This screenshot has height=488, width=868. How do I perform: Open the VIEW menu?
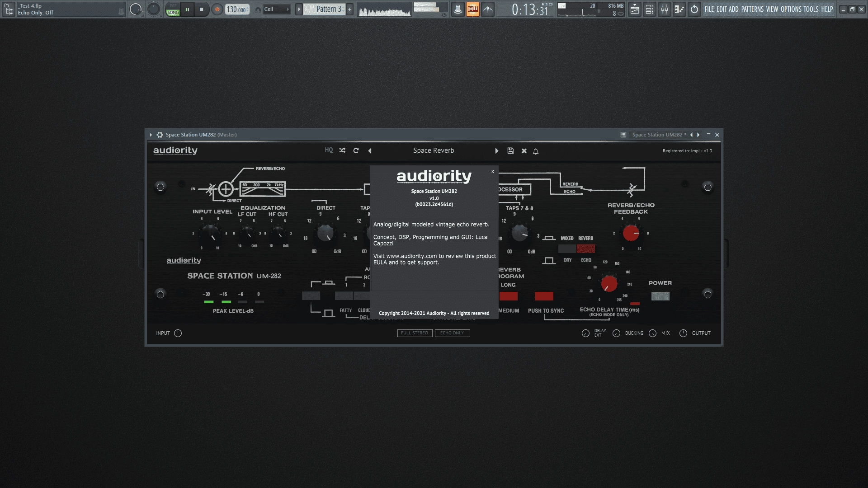point(772,9)
